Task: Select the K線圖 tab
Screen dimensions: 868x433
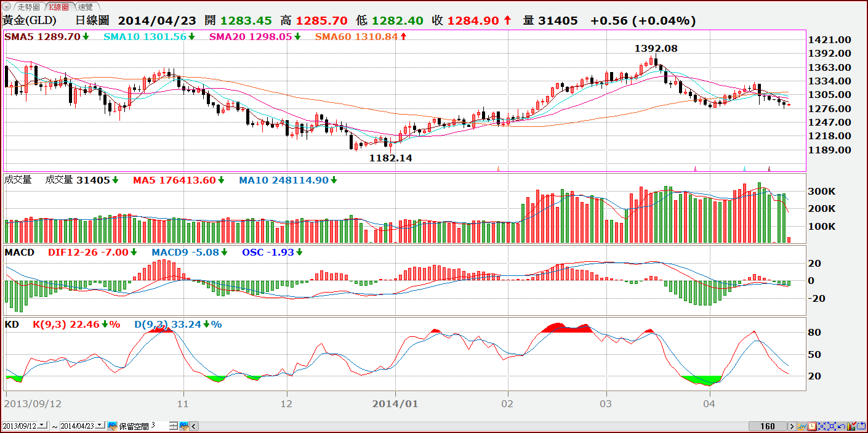Action: (58, 7)
